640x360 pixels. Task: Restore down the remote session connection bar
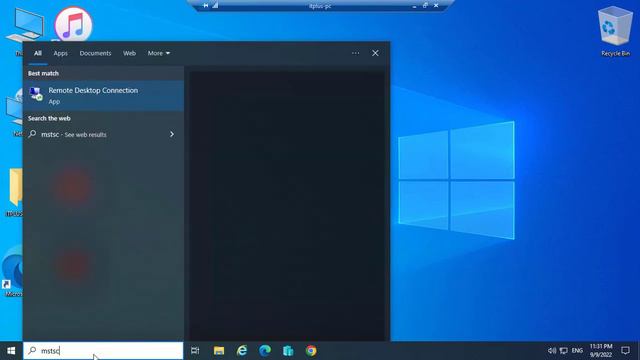tap(425, 5)
